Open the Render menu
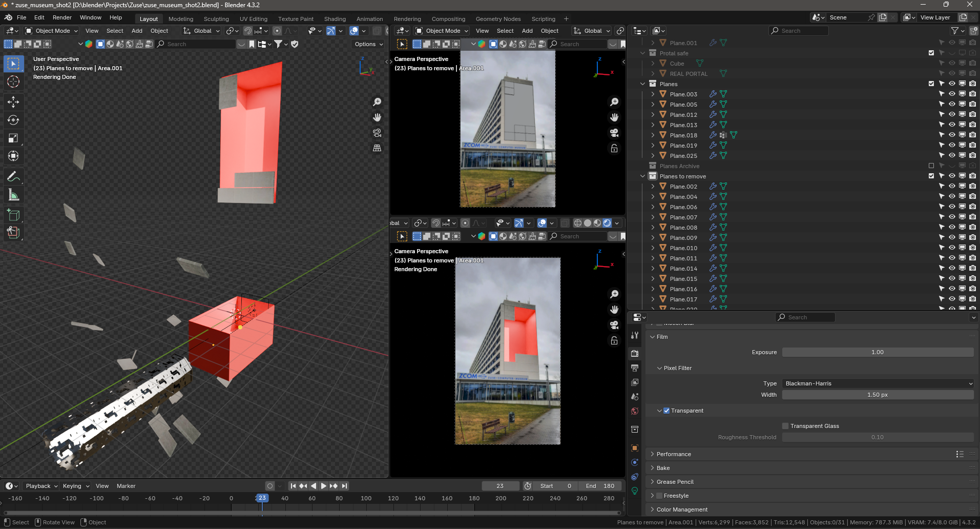 point(62,17)
